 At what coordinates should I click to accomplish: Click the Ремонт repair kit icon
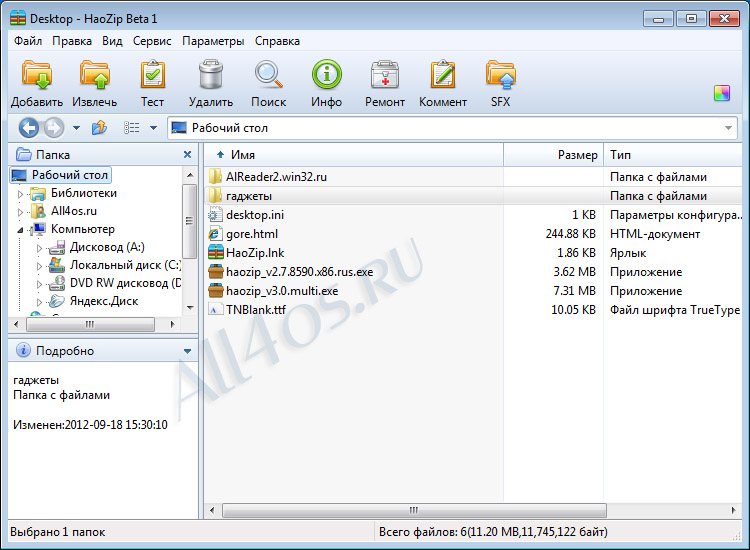[x=385, y=75]
